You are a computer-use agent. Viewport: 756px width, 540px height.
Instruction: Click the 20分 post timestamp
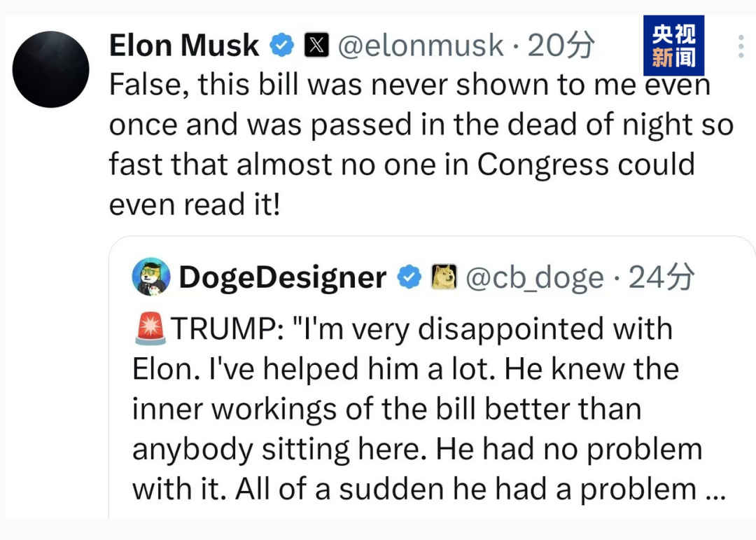561,46
